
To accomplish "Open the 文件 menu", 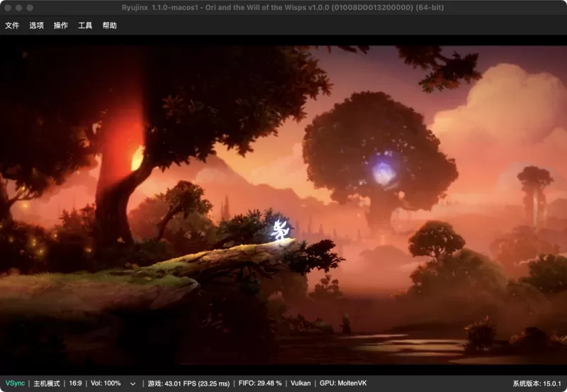I will point(12,26).
